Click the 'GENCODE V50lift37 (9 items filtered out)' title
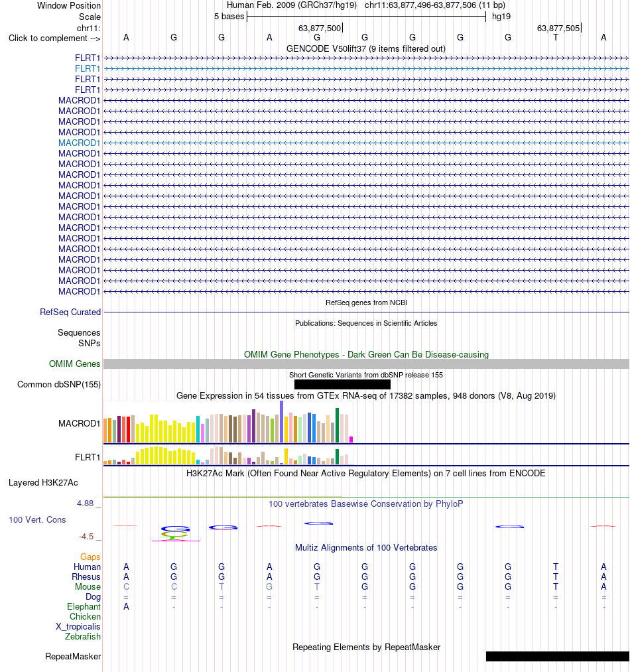 366,49
